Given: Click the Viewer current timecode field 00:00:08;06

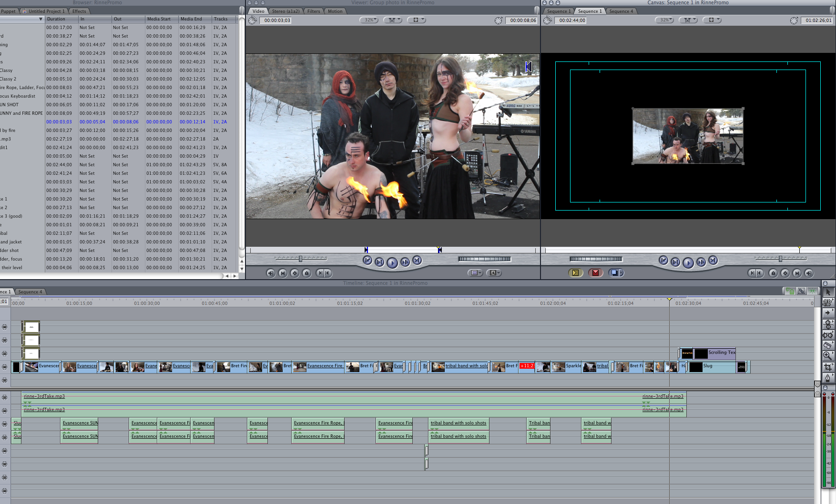Looking at the screenshot, I should coord(523,20).
